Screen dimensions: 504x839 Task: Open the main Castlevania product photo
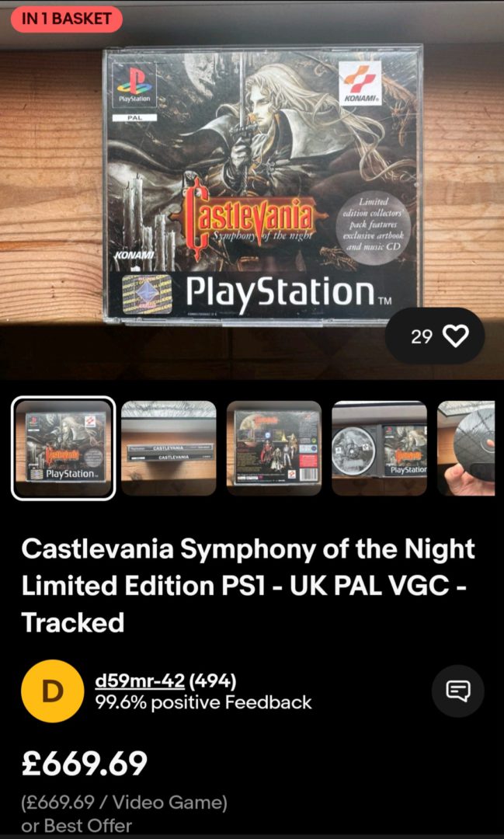click(263, 185)
